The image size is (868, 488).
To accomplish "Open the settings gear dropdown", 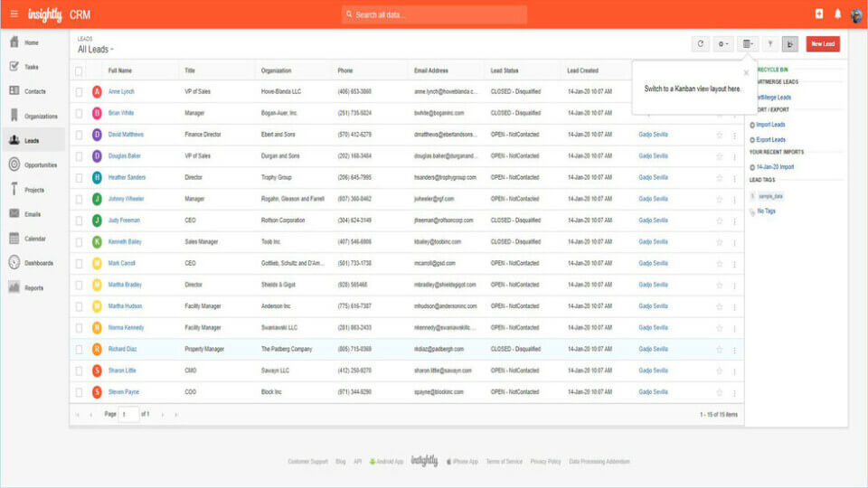I will [723, 43].
